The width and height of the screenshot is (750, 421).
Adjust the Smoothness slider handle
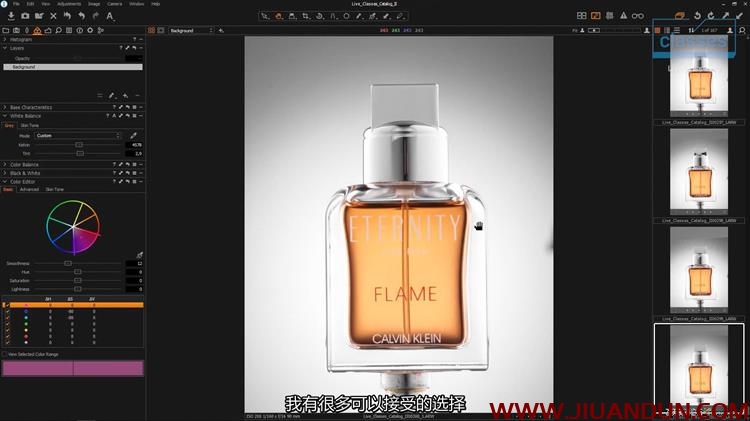click(68, 264)
